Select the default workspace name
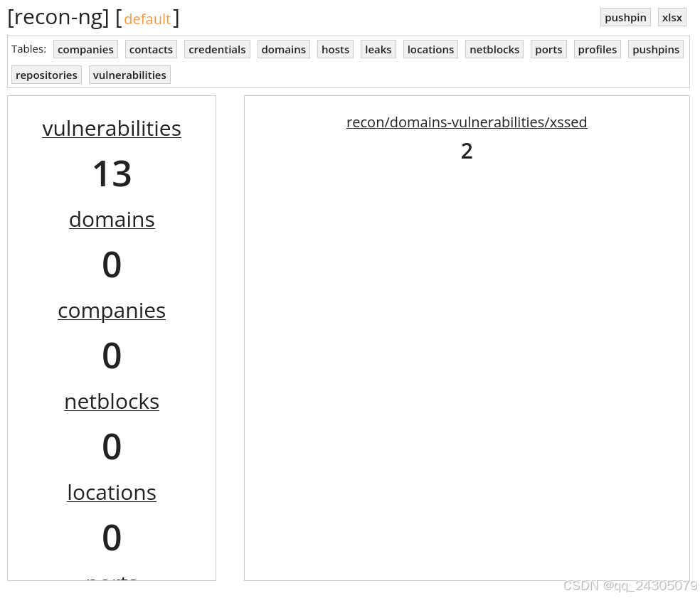The width and height of the screenshot is (700, 598). [147, 19]
